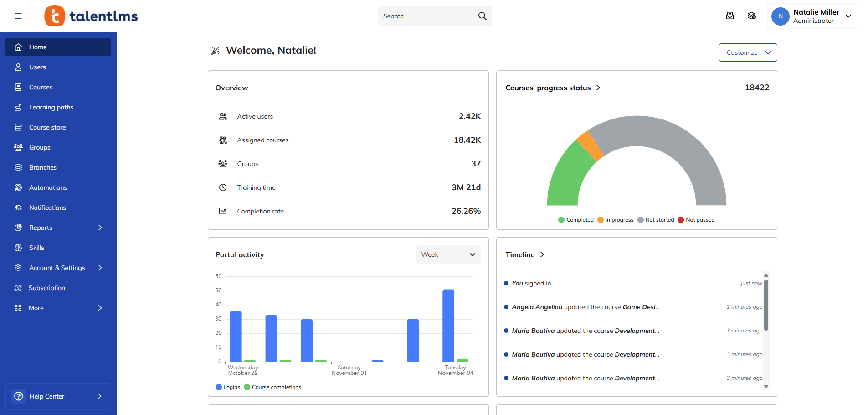Toggle the Logins legend on Portal activity
The image size is (868, 415).
click(227, 387)
